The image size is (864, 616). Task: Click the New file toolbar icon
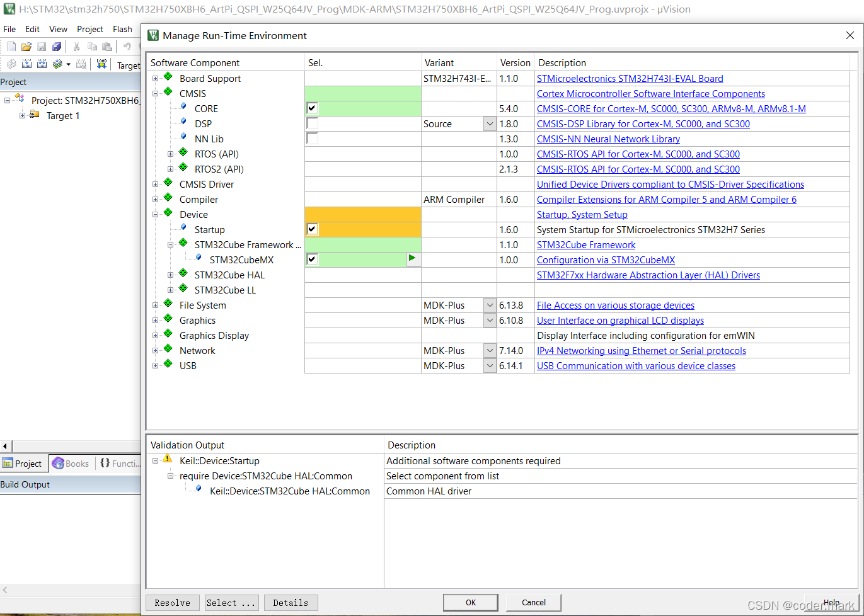[x=11, y=47]
